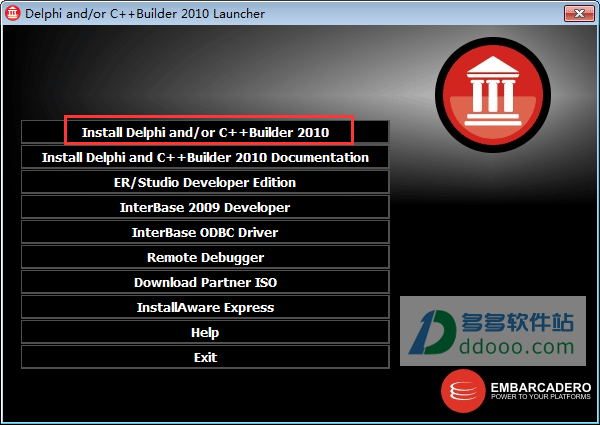The width and height of the screenshot is (600, 425).
Task: Install Delphi and C++Builder 2010 Documentation
Action: click(x=205, y=157)
